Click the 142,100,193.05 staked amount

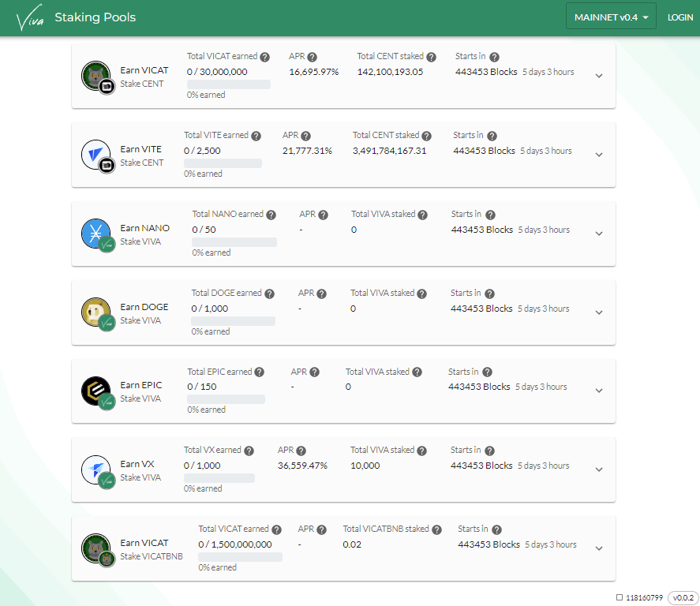390,72
